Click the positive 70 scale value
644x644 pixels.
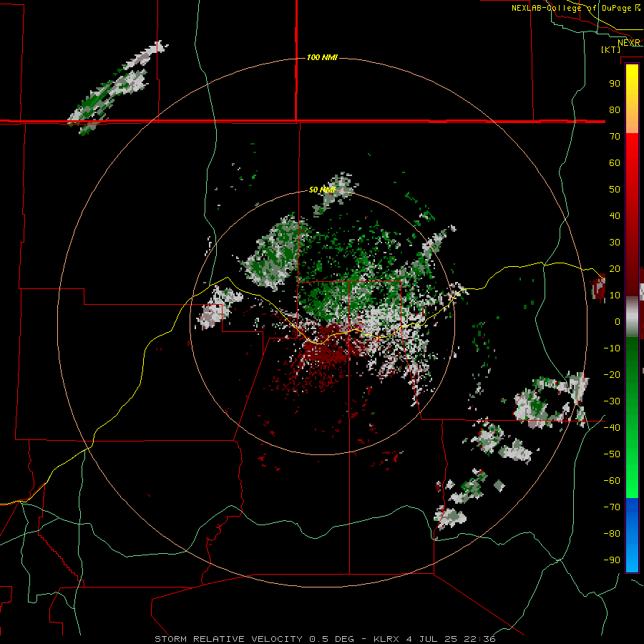click(x=615, y=137)
